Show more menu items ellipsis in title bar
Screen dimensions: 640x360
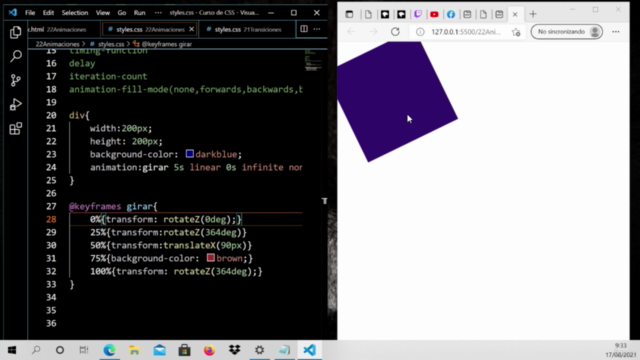158,13
